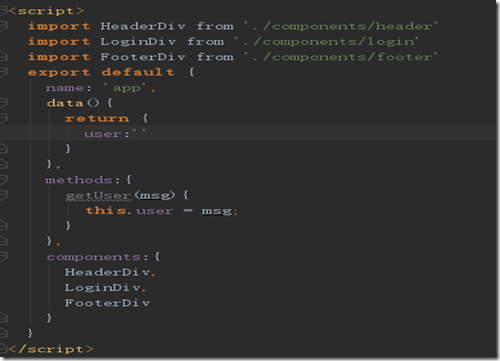
Task: Click HeaderDiv in the first import line
Action: (143, 26)
